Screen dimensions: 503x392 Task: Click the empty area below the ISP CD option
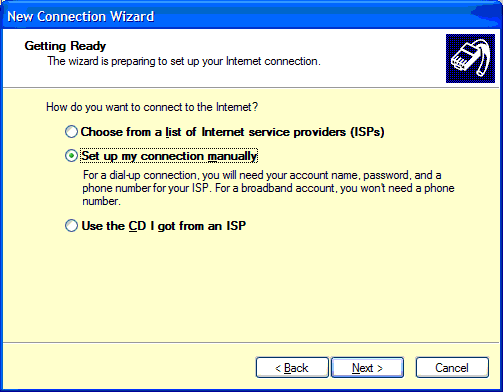[x=251, y=287]
